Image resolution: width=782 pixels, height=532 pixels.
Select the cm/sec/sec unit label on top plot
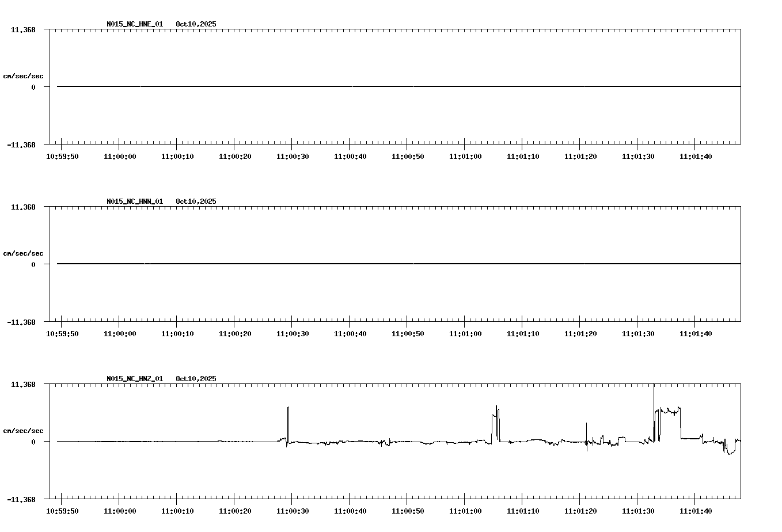23,75
